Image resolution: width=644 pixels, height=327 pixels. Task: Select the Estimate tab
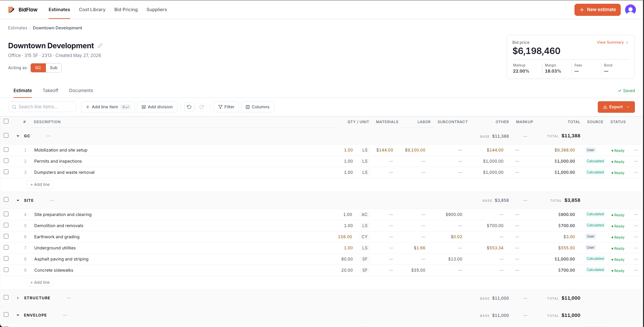pyautogui.click(x=23, y=90)
